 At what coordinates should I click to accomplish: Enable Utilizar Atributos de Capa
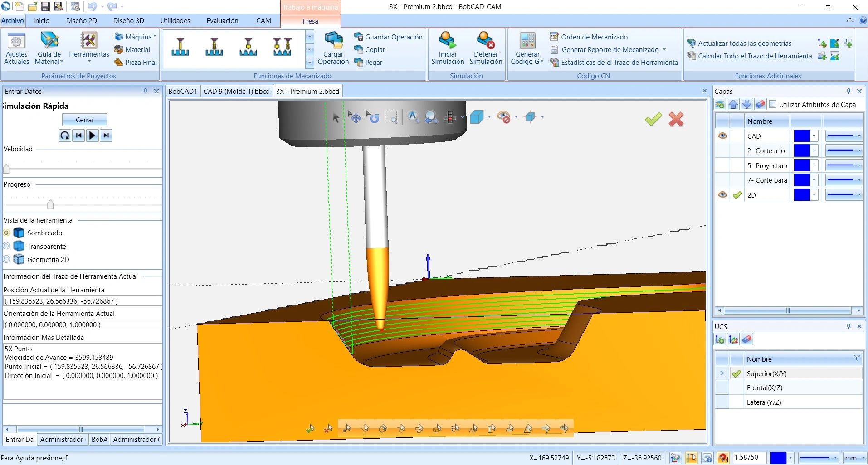773,104
